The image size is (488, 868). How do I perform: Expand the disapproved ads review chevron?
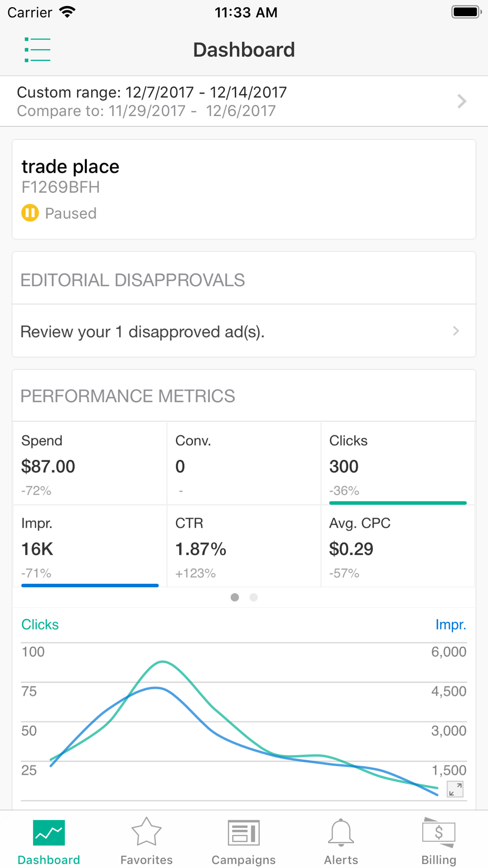coord(456,331)
